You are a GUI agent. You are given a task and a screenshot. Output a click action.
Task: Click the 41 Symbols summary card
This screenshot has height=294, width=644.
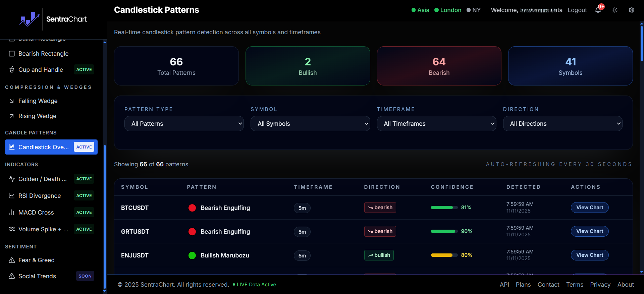click(x=571, y=66)
